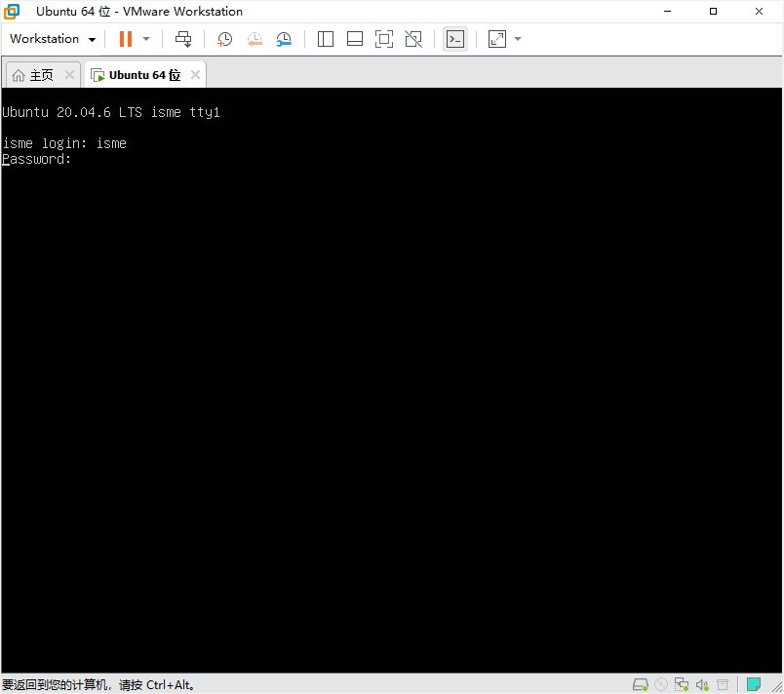Expand the stretch display options arrow

click(x=518, y=39)
